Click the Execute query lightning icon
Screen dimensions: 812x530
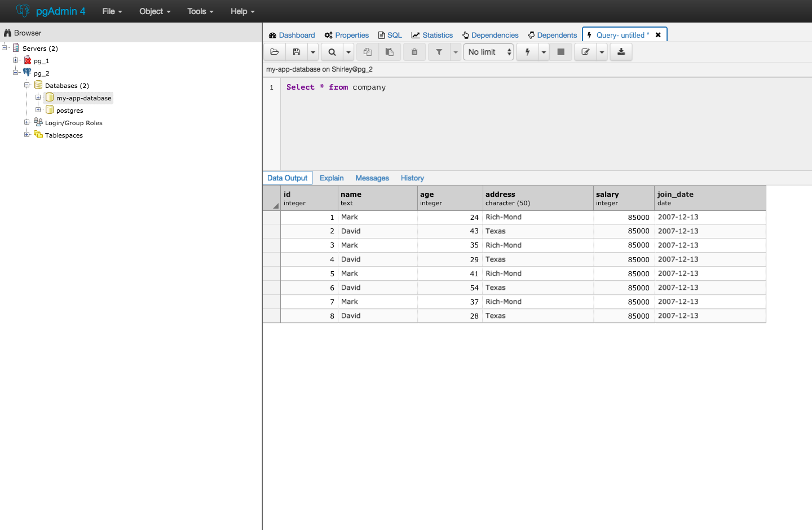(x=527, y=52)
